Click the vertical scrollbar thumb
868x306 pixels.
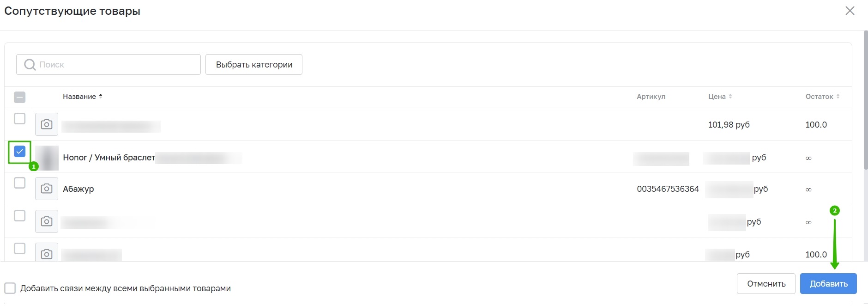pos(866,100)
